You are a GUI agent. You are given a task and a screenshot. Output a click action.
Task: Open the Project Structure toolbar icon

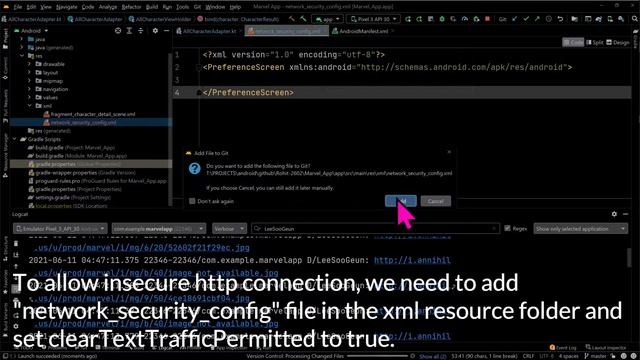[574, 19]
